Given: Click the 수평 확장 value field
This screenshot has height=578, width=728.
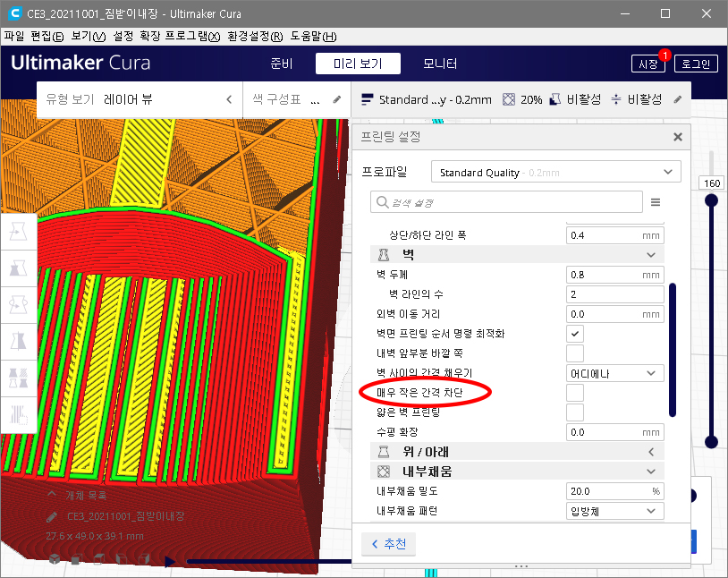Looking at the screenshot, I should coord(614,432).
